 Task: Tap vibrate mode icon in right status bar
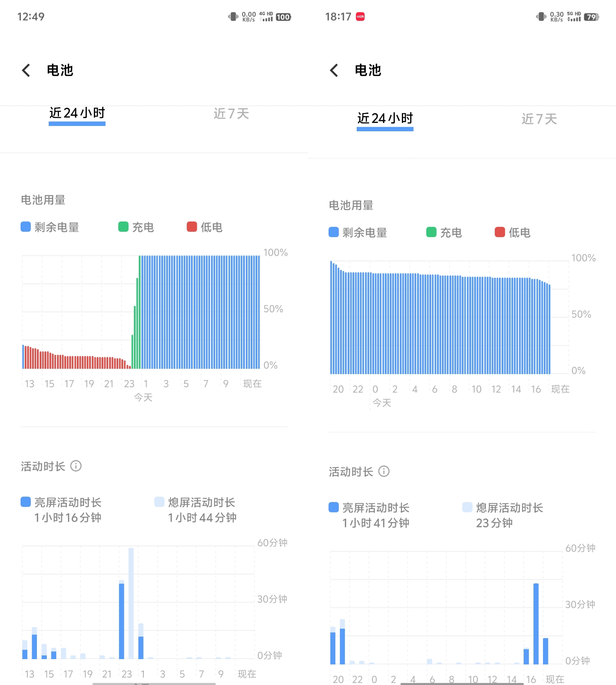click(x=541, y=17)
